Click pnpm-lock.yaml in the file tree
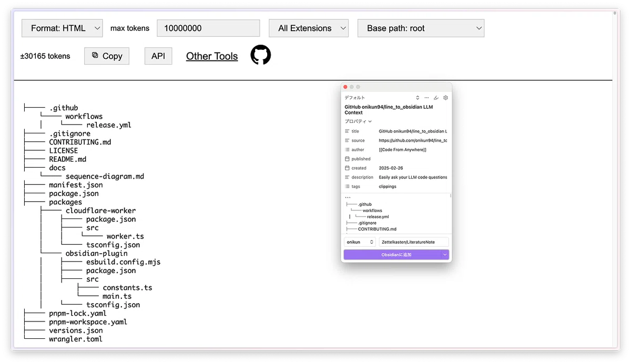Viewport: 631px width, 364px height. pyautogui.click(x=78, y=313)
